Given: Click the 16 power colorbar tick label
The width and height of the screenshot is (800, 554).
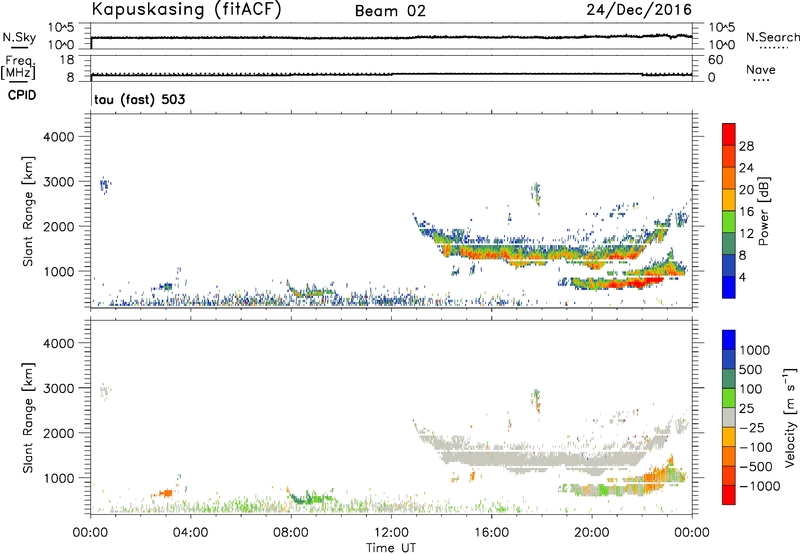Looking at the screenshot, I should pos(746,212).
